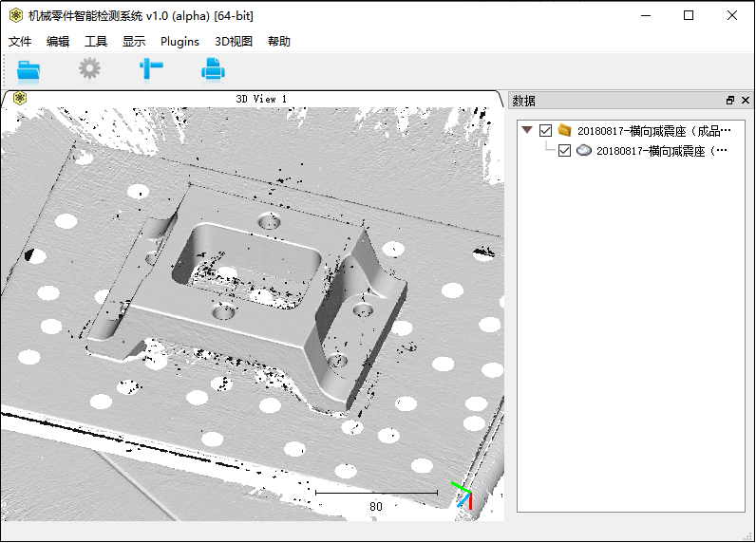The image size is (756, 543).
Task: Click the blue printer toolbar icon
Action: [213, 69]
